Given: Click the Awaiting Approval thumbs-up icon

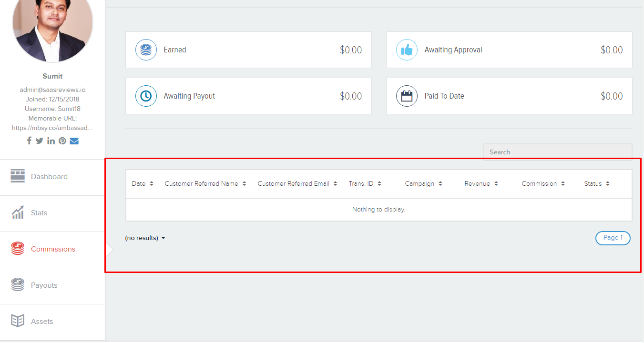Looking at the screenshot, I should tap(407, 50).
